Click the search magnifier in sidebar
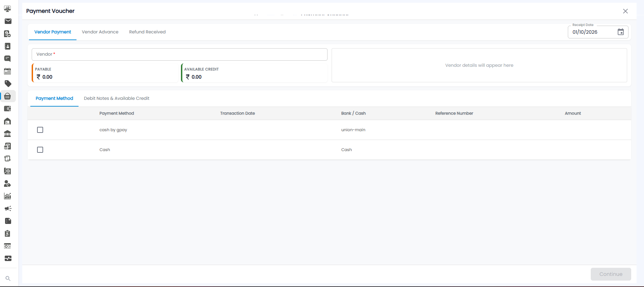Screen dimensions: 644x287 8,279
